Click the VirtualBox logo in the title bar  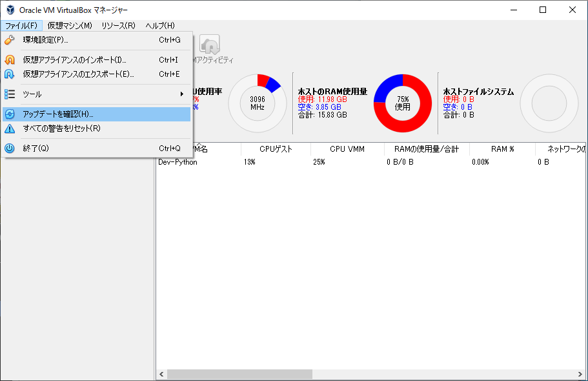[10, 10]
